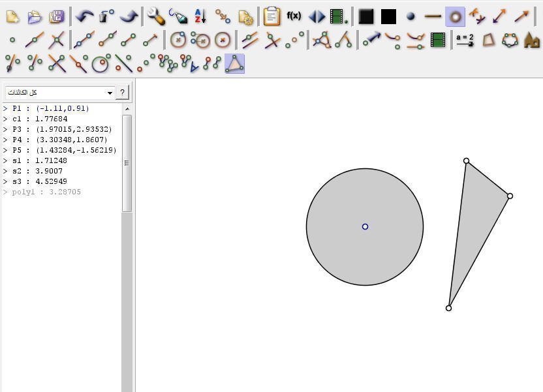The height and width of the screenshot is (392, 543).
Task: Click the A-Z rename alphabetically icon
Action: (200, 16)
